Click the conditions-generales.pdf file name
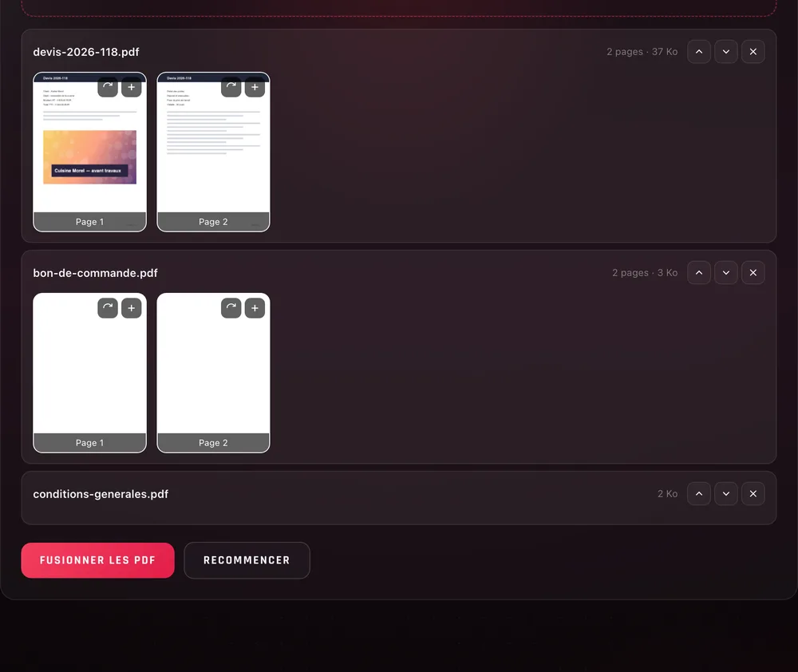Image resolution: width=798 pixels, height=672 pixels. coord(101,494)
